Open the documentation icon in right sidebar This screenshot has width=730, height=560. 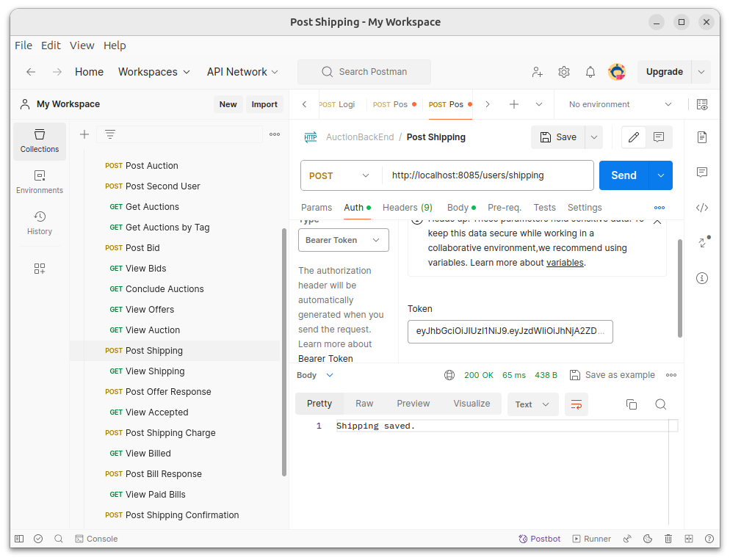pyautogui.click(x=702, y=137)
